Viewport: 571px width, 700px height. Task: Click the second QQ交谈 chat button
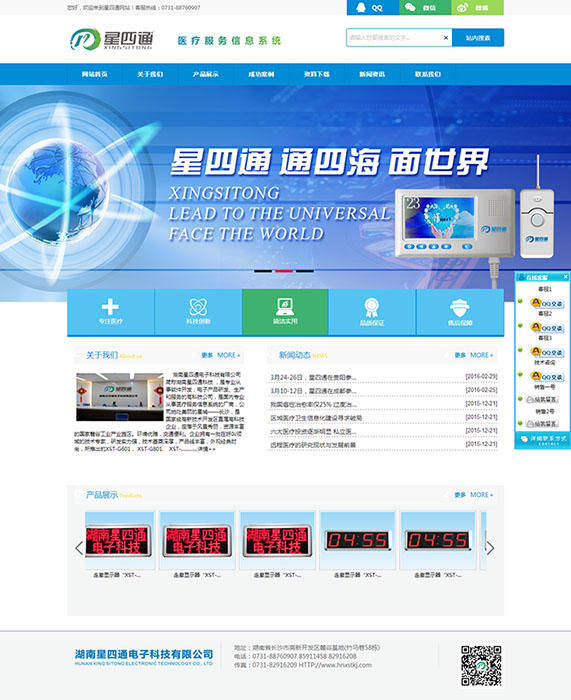pos(547,328)
